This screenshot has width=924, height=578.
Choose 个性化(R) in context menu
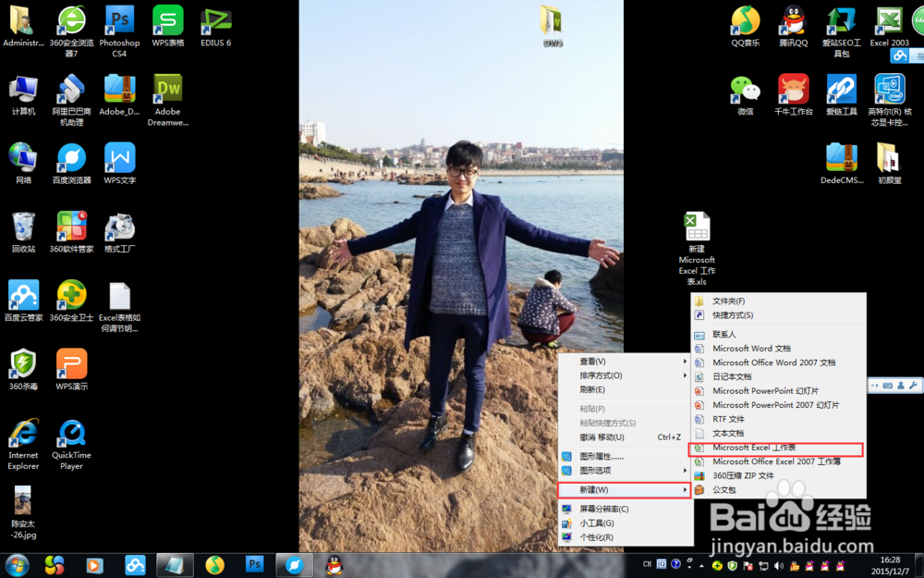pyautogui.click(x=625, y=536)
